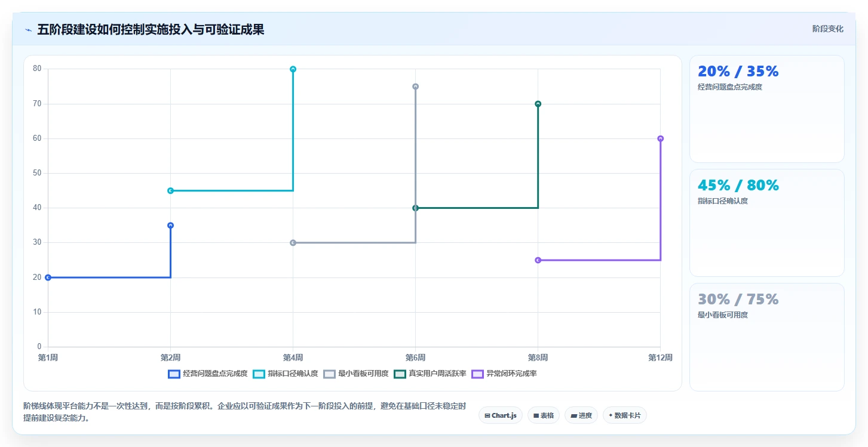The width and height of the screenshot is (868, 447).
Task: Hide 真实用户周活跃率 series via legend label
Action: pos(437,374)
